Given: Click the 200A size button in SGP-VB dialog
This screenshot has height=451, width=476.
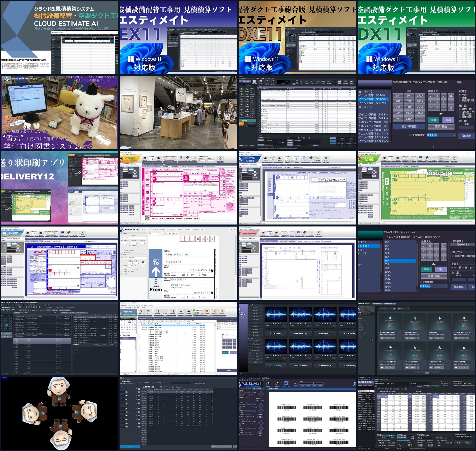Looking at the screenshot, I should pyautogui.click(x=420, y=101).
